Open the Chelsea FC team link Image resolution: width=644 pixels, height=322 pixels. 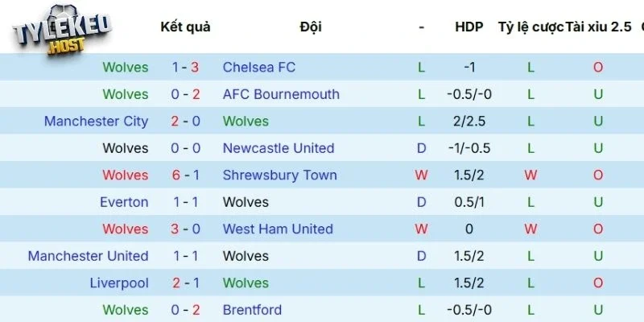tap(259, 68)
